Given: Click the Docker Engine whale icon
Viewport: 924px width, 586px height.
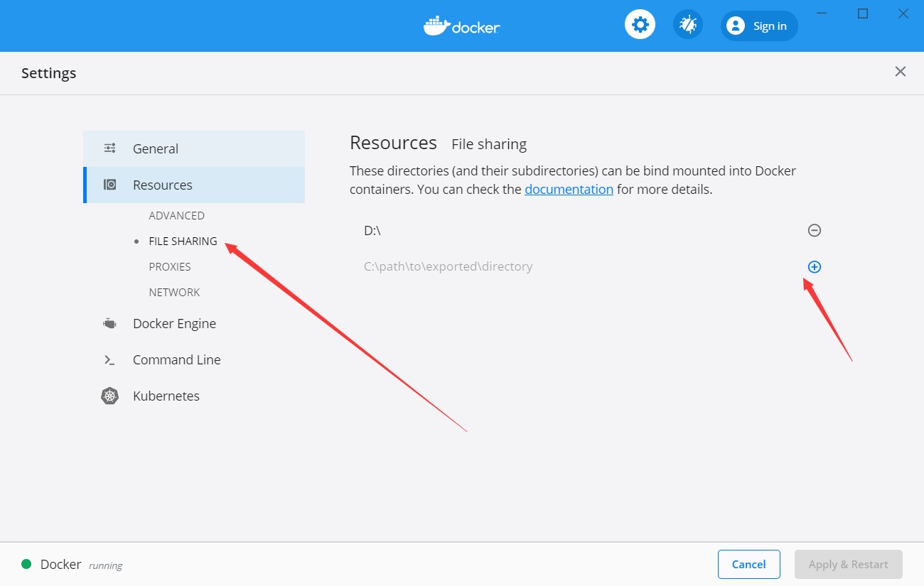Looking at the screenshot, I should point(109,323).
